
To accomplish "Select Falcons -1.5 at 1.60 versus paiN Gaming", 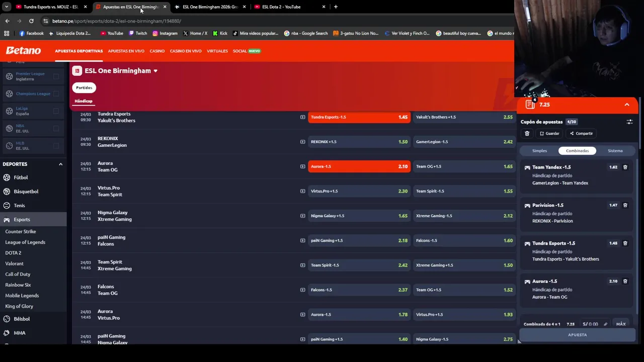I will pyautogui.click(x=464, y=240).
